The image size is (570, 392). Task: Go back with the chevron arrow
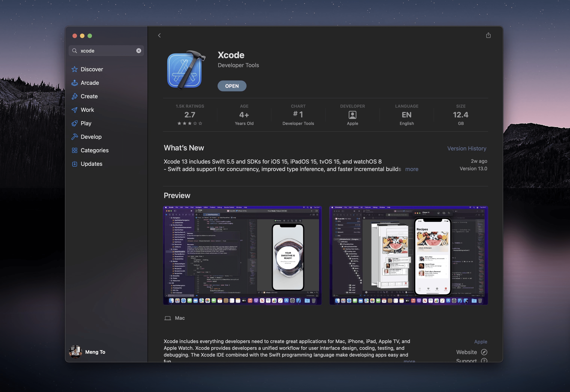(159, 36)
